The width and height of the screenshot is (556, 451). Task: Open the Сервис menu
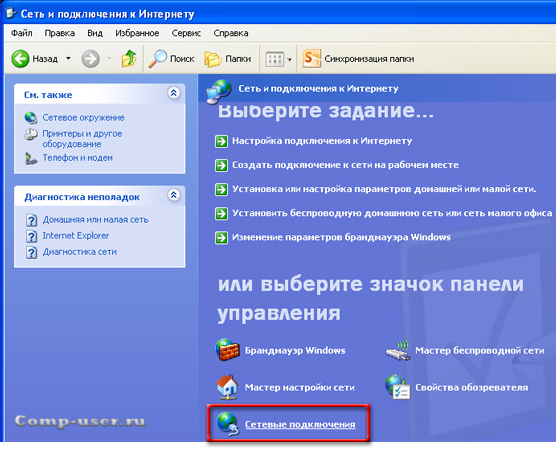(x=186, y=33)
